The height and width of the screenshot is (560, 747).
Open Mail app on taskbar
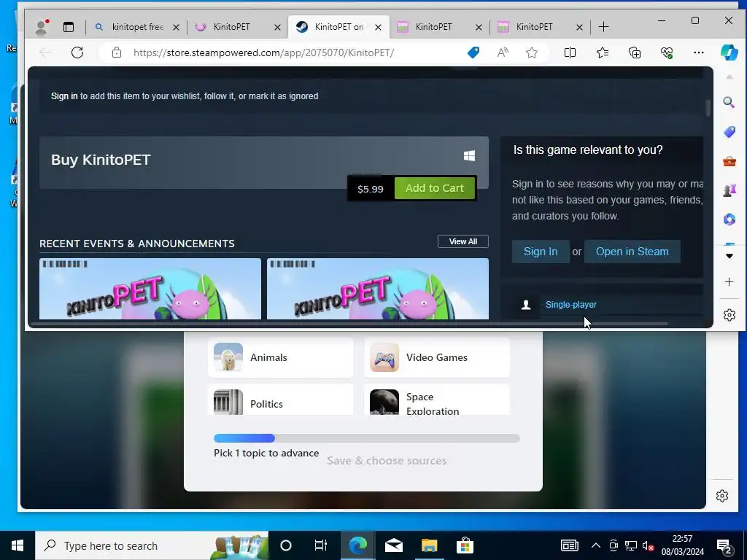[x=393, y=545]
